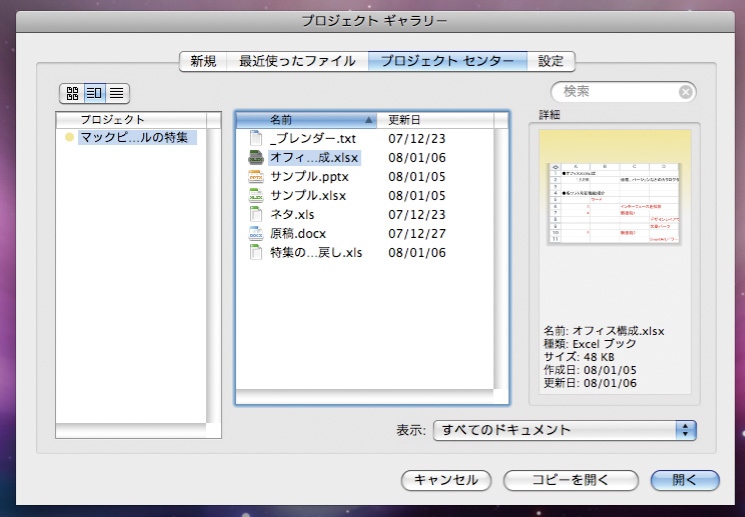The image size is (745, 517).
Task: Click the プロジェクト list header
Action: pyautogui.click(x=132, y=120)
